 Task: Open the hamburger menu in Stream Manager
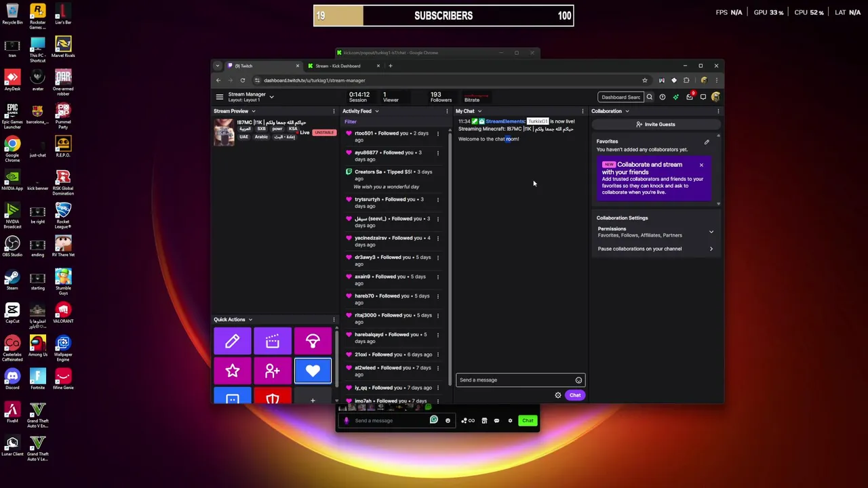219,97
